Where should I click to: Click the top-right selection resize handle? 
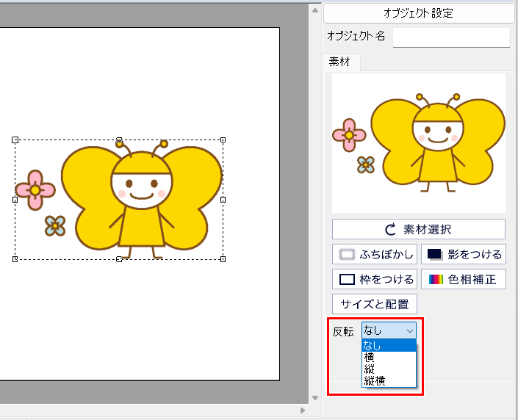(x=223, y=140)
